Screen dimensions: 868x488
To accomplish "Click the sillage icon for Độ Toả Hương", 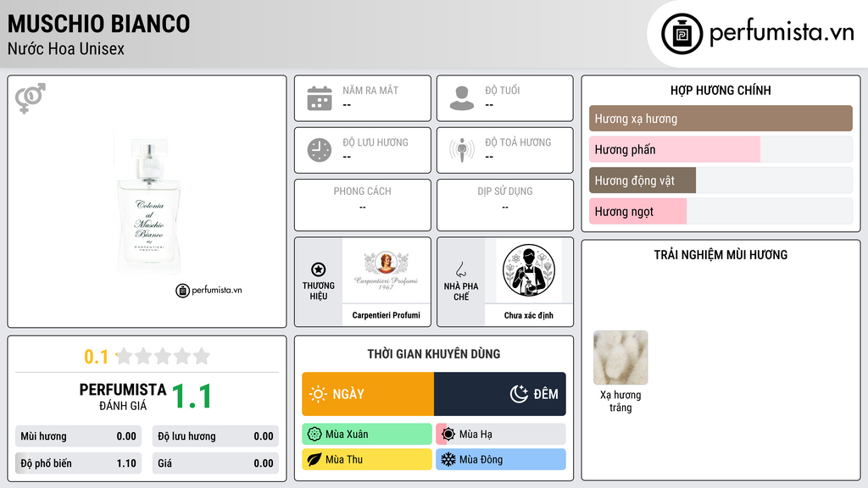I will pyautogui.click(x=462, y=150).
